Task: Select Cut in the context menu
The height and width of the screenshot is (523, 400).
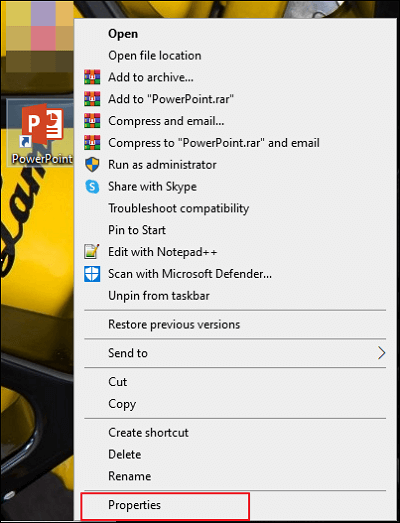Action: tap(117, 382)
